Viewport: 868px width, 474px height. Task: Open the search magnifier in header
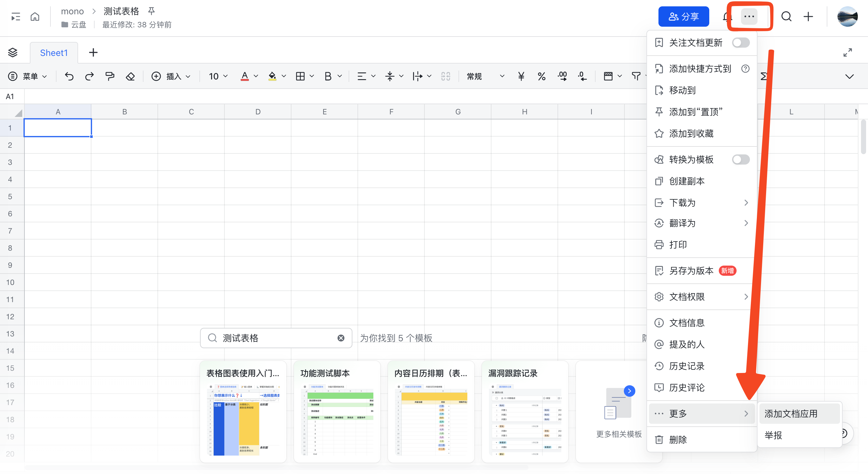point(786,17)
